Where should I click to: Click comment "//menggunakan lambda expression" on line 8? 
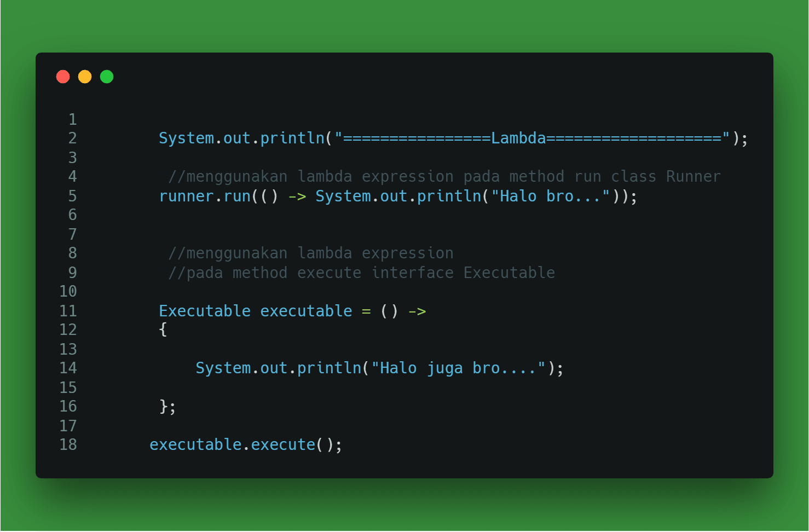pos(311,253)
